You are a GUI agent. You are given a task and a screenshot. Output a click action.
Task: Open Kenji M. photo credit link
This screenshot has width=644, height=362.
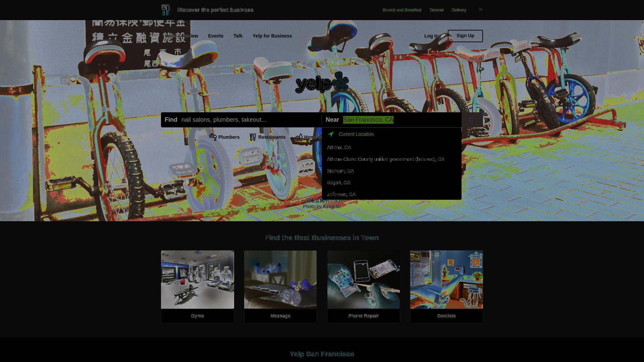point(332,206)
